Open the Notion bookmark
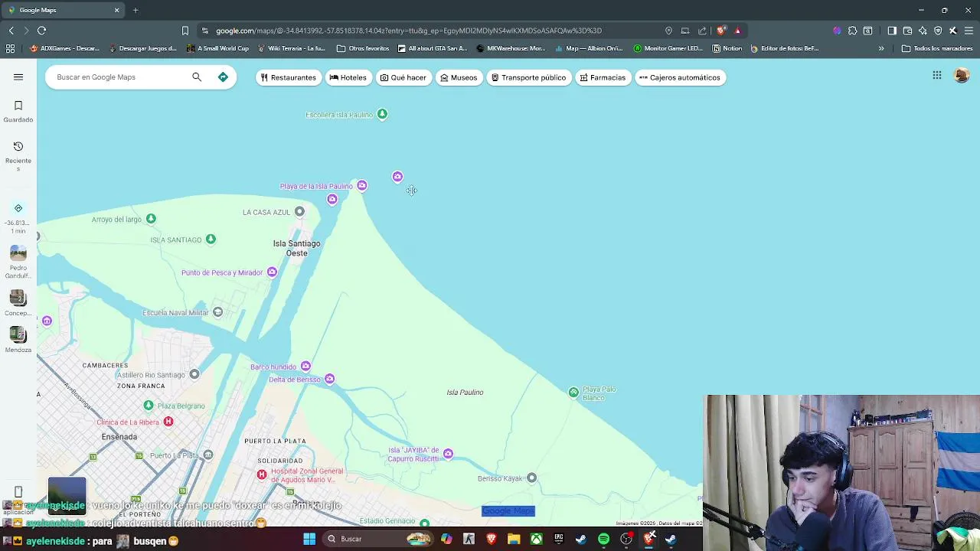The height and width of the screenshot is (551, 980). click(x=727, y=48)
